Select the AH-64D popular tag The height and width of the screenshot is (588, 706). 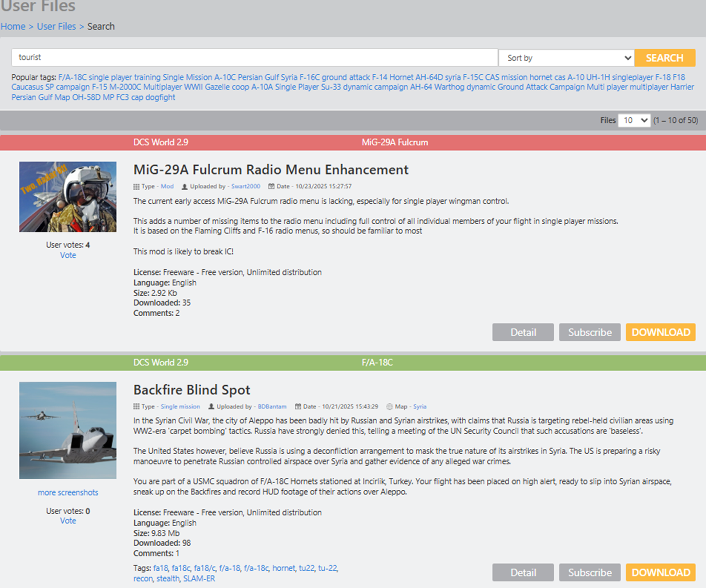pos(429,77)
